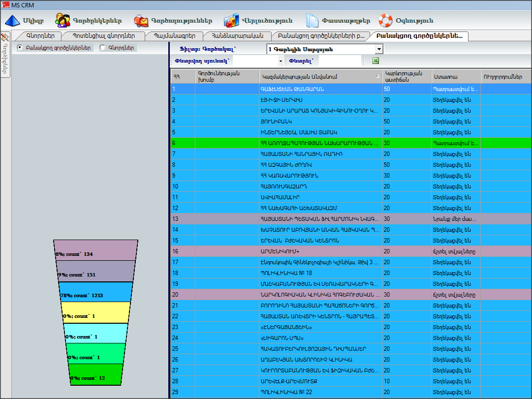Select the ԱՂԱԲԵԿՅԱՆ ԱԽՏՈՐՈՇԻՉ ԿԼԻՆԻԿԱ row
532x399 pixels.
[351, 360]
